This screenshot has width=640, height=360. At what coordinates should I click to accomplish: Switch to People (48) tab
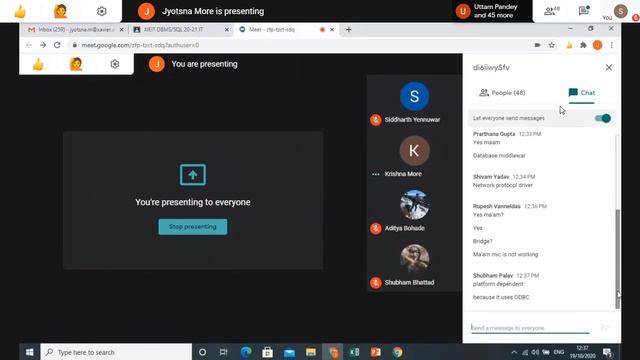(x=502, y=93)
